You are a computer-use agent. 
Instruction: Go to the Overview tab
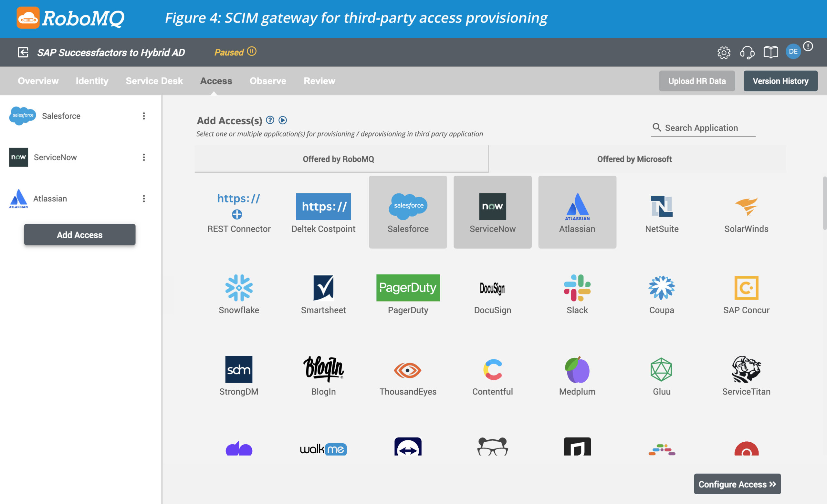(x=38, y=80)
